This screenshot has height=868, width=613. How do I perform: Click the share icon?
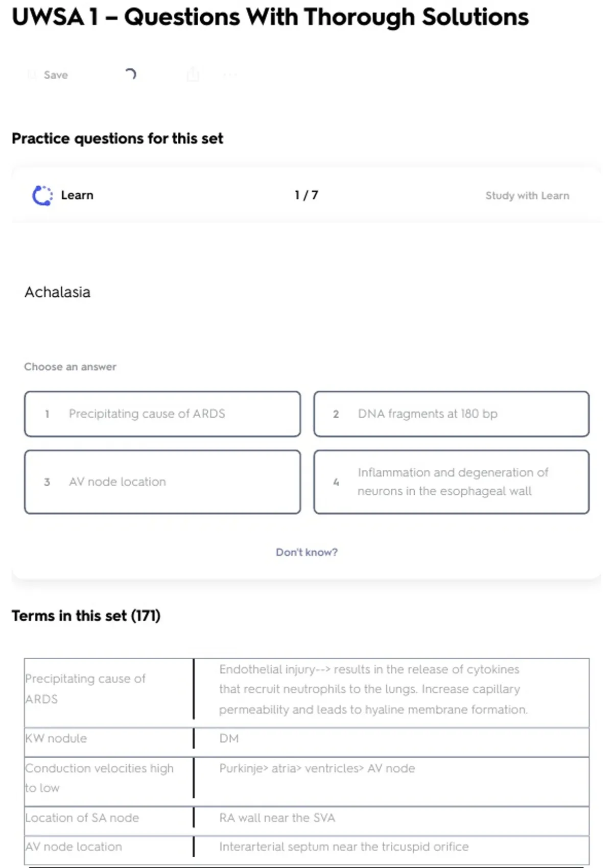pyautogui.click(x=193, y=75)
